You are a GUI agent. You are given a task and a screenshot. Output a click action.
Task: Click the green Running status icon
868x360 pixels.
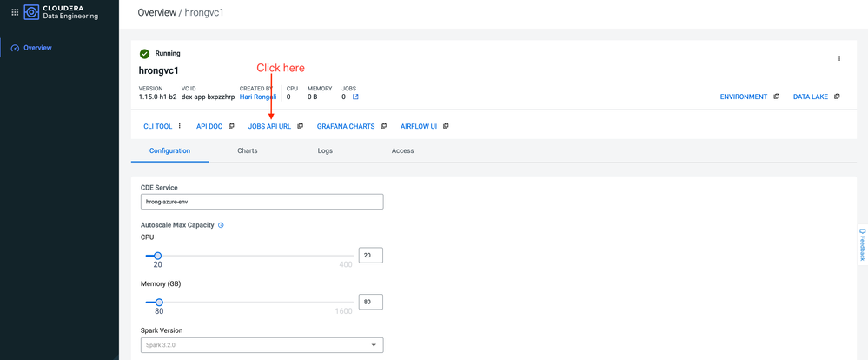point(144,54)
